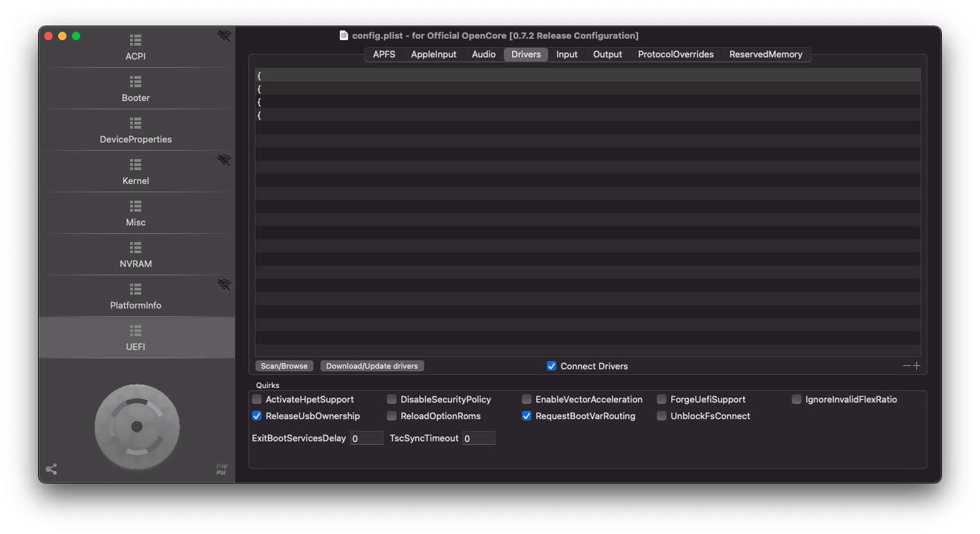Click Download/Update drivers button
Screen dimensions: 980x534
pos(372,366)
